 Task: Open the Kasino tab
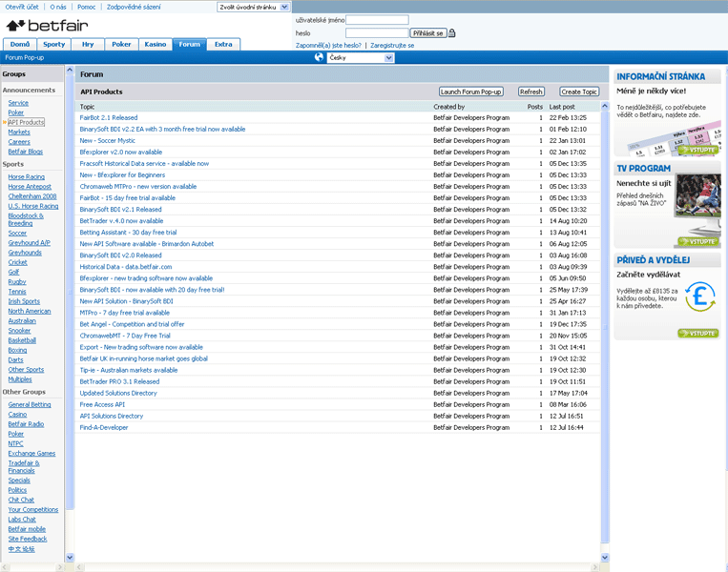pos(155,44)
